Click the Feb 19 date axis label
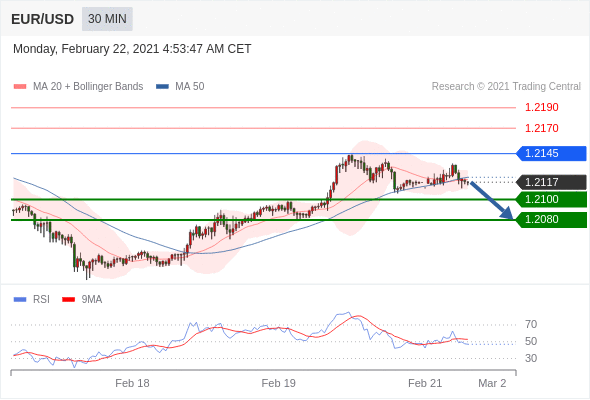 [278, 383]
